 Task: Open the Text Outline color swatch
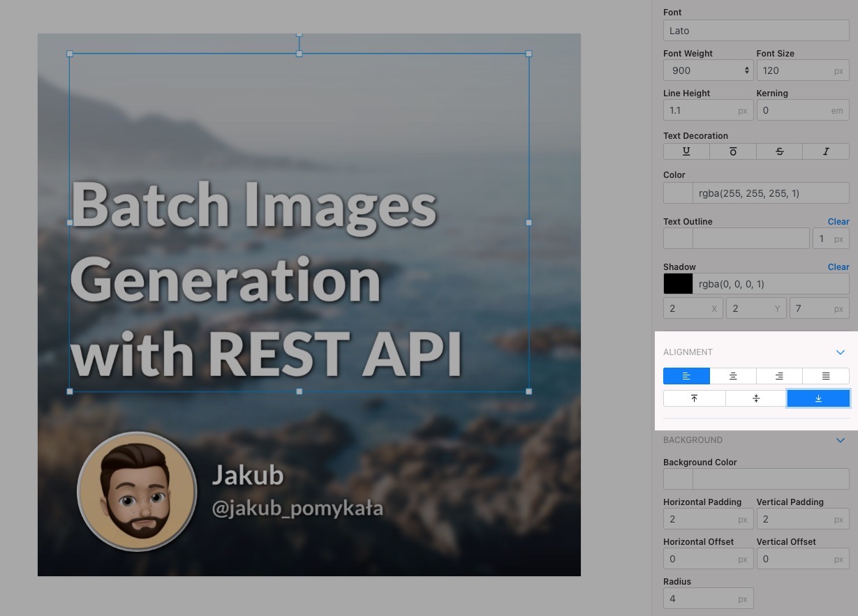(x=678, y=239)
